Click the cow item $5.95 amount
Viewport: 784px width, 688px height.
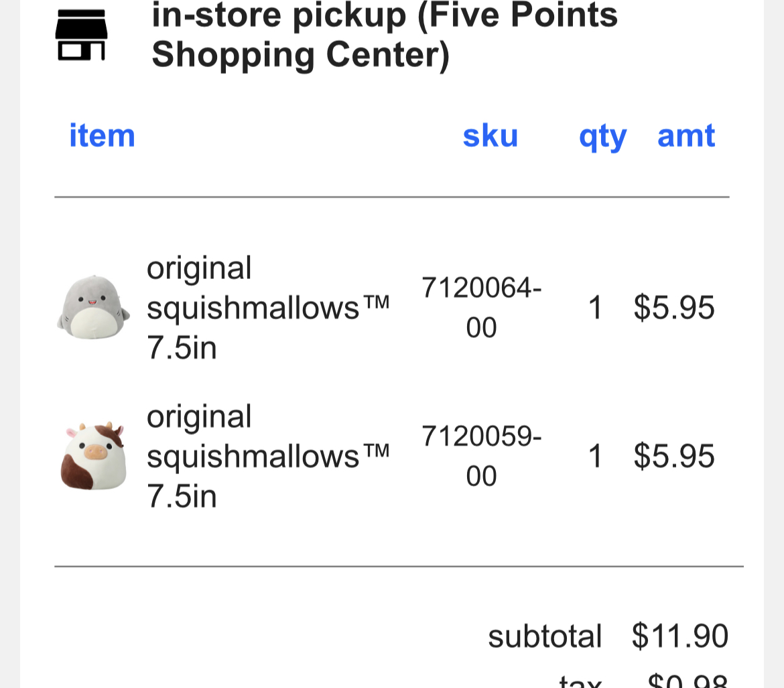pyautogui.click(x=674, y=457)
